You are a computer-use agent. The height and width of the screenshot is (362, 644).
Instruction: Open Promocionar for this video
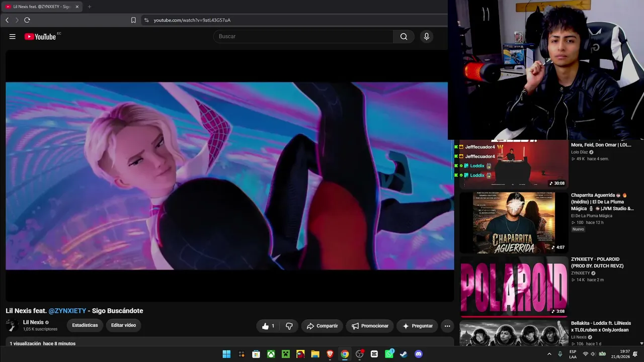point(370,326)
